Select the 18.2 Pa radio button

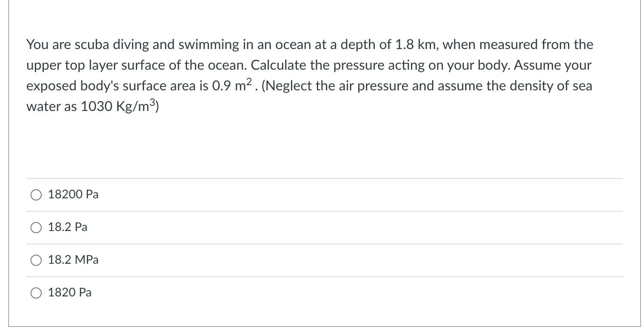pyautogui.click(x=37, y=227)
